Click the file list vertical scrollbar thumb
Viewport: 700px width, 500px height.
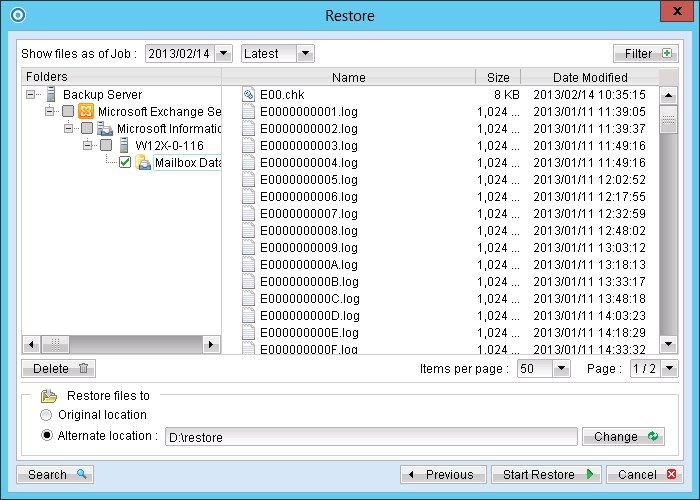coord(668,119)
